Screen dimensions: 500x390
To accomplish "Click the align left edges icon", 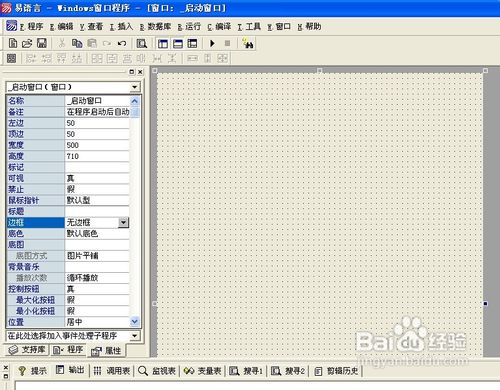I will click(x=31, y=59).
